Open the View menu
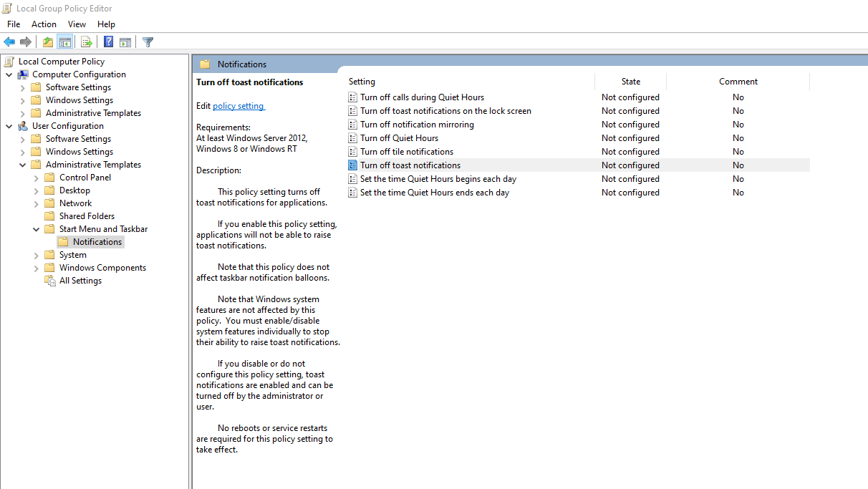The image size is (868, 489). tap(77, 24)
